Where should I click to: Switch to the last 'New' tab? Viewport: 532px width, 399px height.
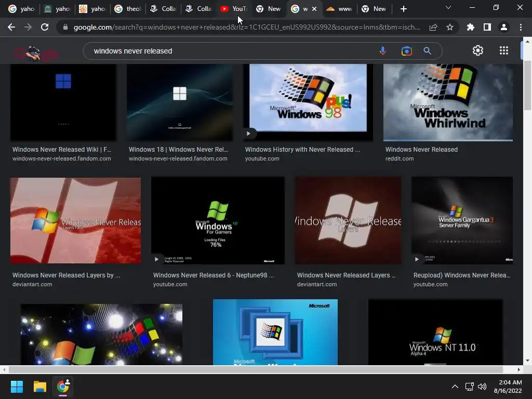pos(375,9)
